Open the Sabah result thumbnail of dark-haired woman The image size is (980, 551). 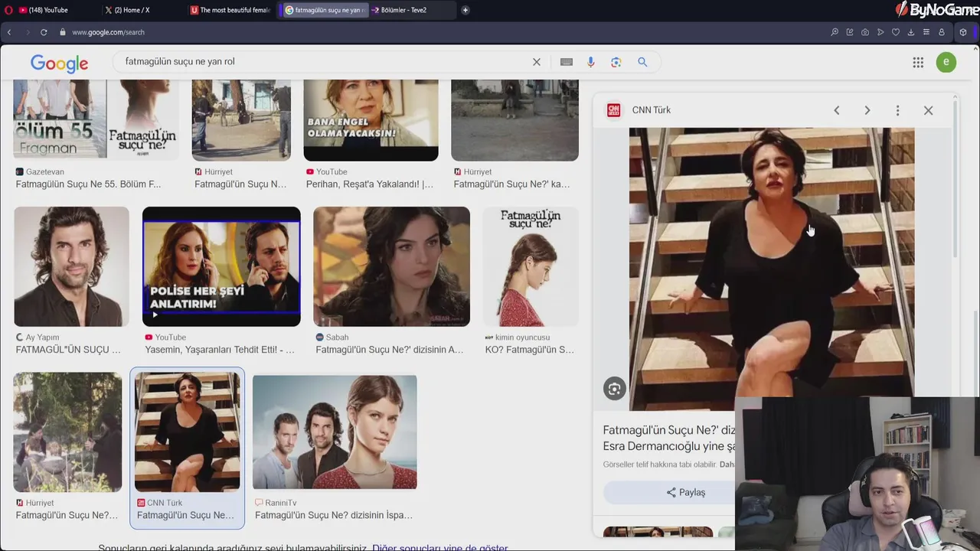point(391,266)
